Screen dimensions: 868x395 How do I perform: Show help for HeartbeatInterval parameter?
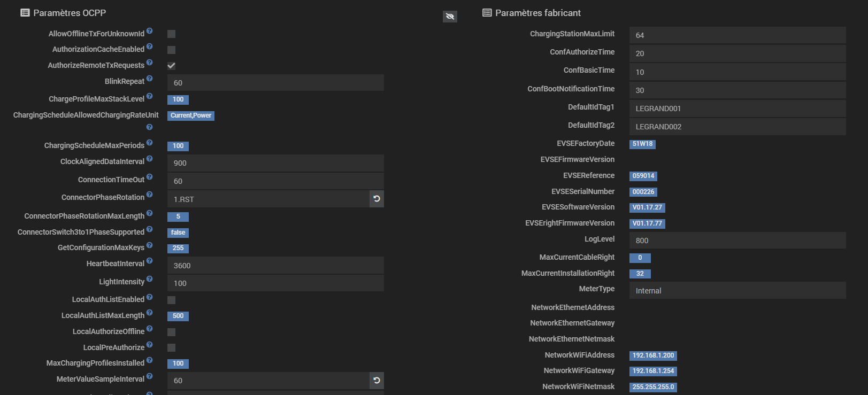[150, 261]
